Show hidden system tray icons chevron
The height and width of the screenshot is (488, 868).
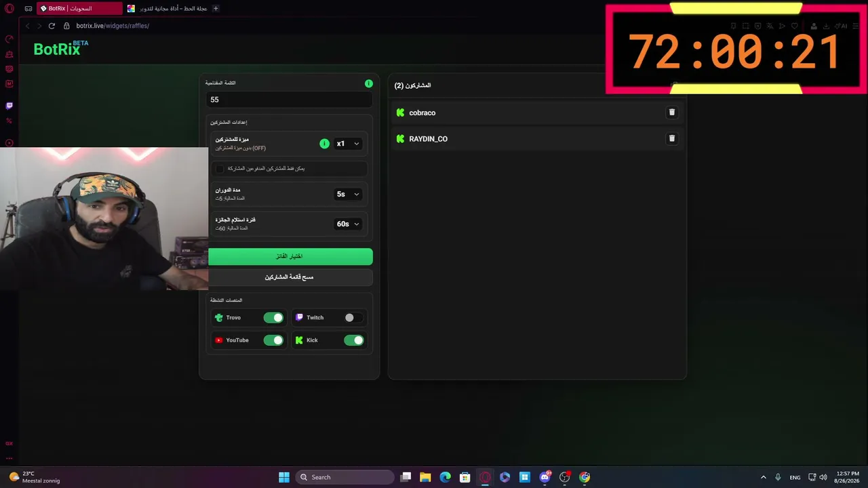click(763, 477)
